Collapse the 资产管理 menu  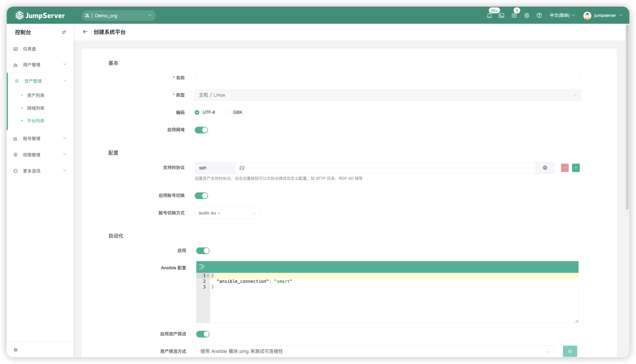tap(40, 81)
